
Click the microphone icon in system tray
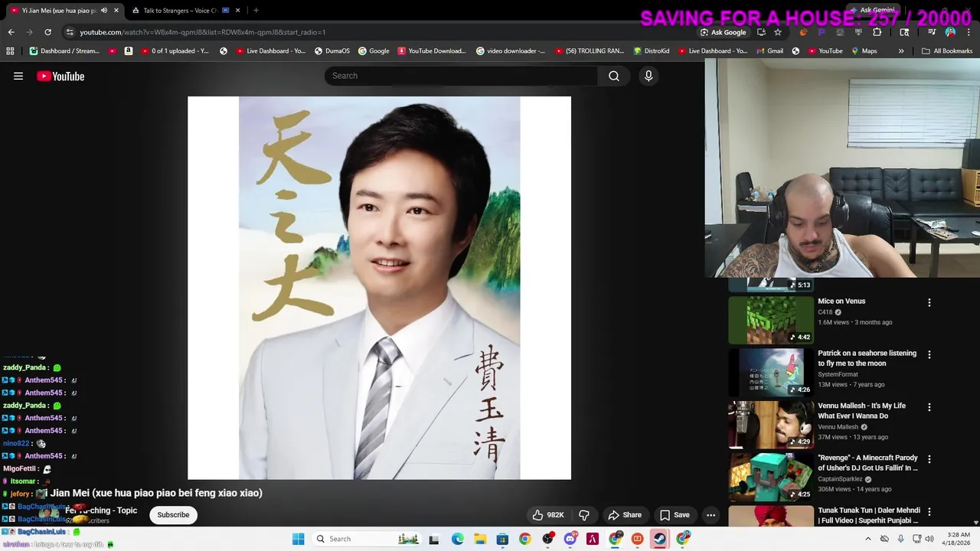(900, 539)
